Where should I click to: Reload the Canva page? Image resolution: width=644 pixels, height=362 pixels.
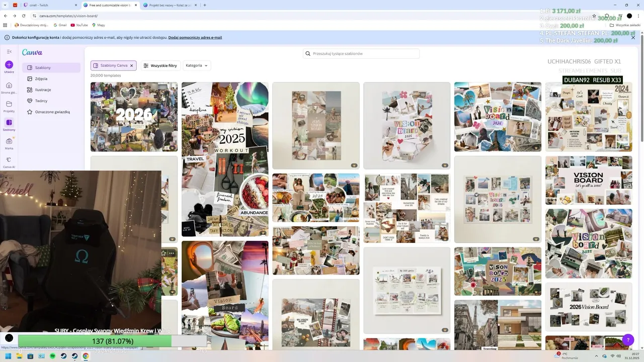tap(23, 16)
